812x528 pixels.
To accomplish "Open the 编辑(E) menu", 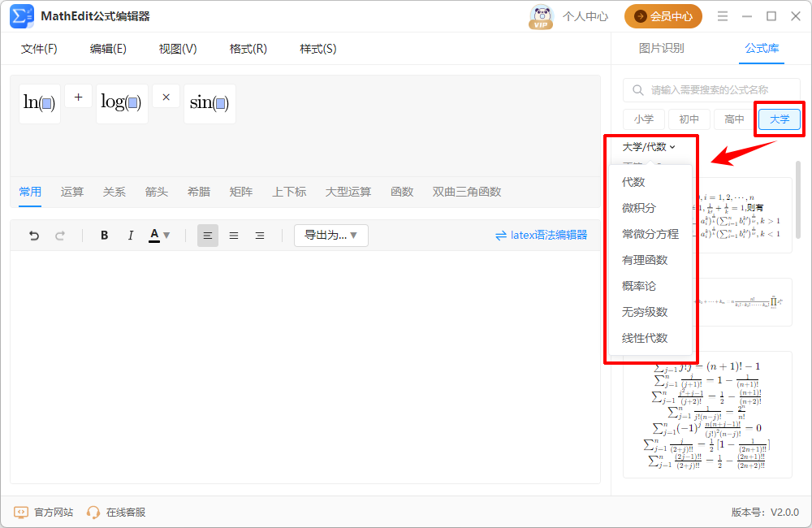I will click(x=108, y=49).
